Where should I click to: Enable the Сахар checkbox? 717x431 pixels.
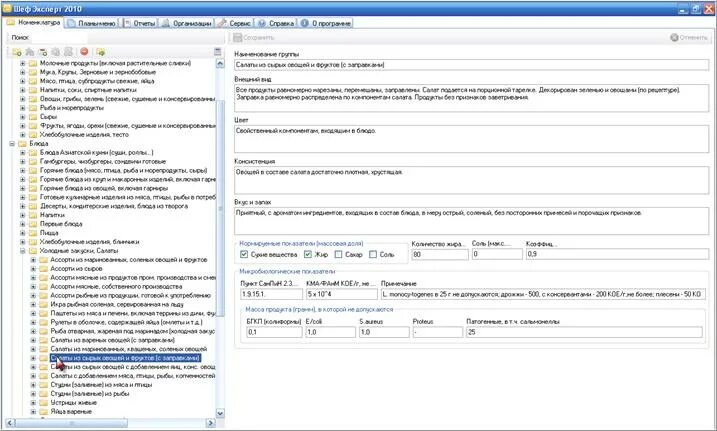point(338,255)
